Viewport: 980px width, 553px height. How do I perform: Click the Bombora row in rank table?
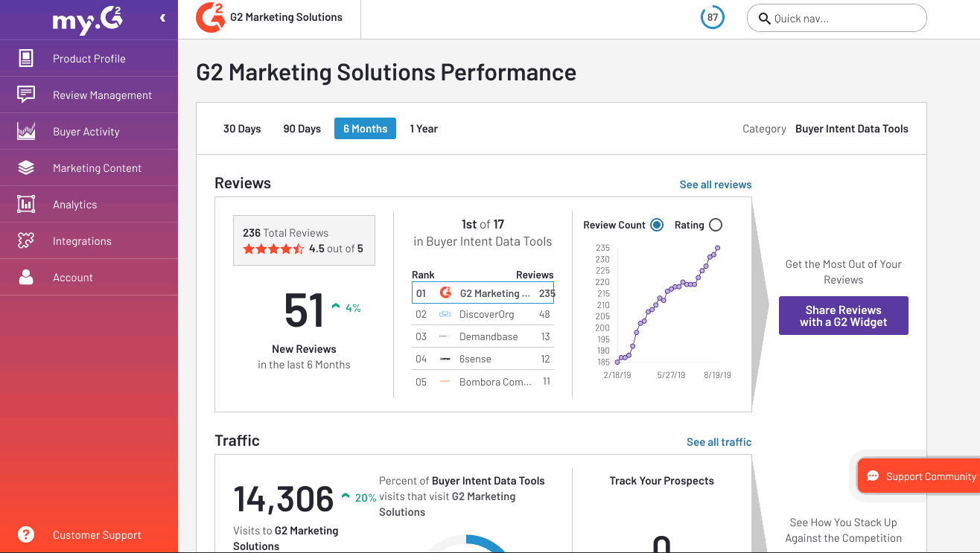[483, 381]
